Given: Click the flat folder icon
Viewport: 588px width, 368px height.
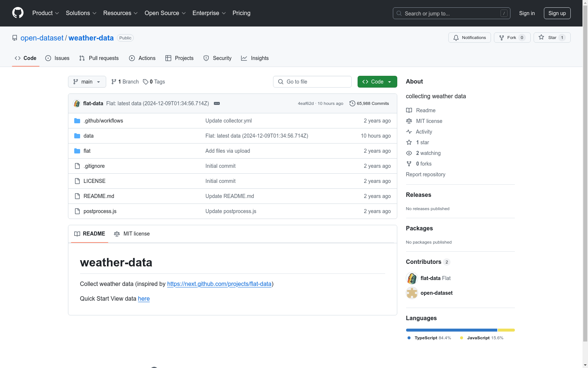Looking at the screenshot, I should pos(77,151).
